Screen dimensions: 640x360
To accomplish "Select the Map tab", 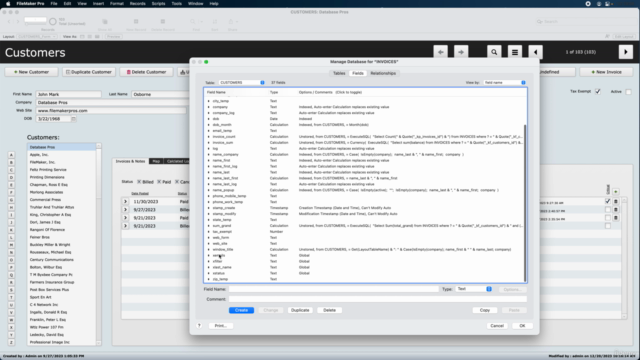I will coord(156,161).
